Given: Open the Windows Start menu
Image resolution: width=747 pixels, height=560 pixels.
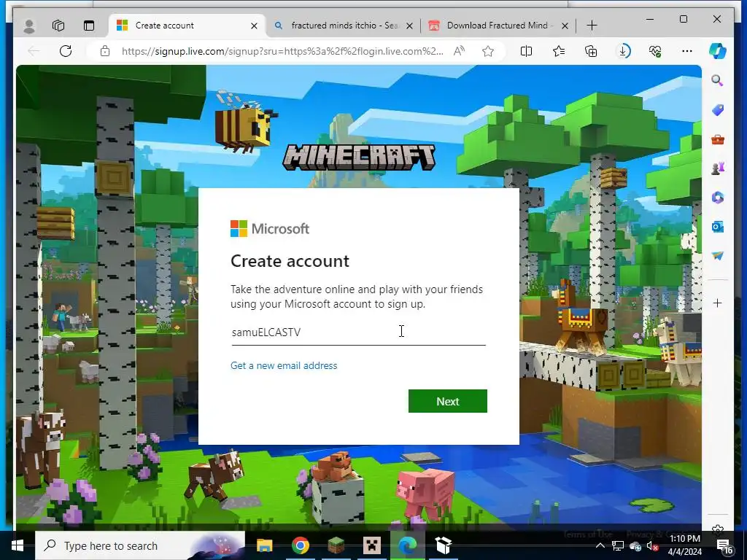Looking at the screenshot, I should click(x=18, y=545).
